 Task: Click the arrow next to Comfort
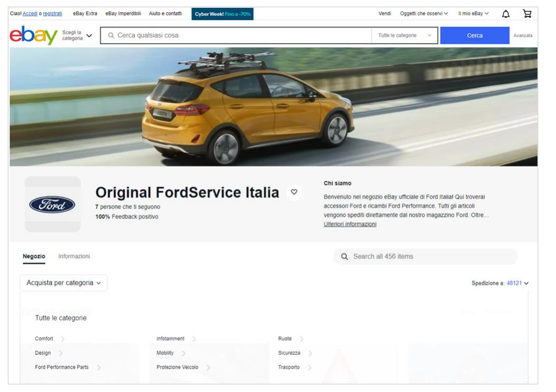click(x=62, y=339)
